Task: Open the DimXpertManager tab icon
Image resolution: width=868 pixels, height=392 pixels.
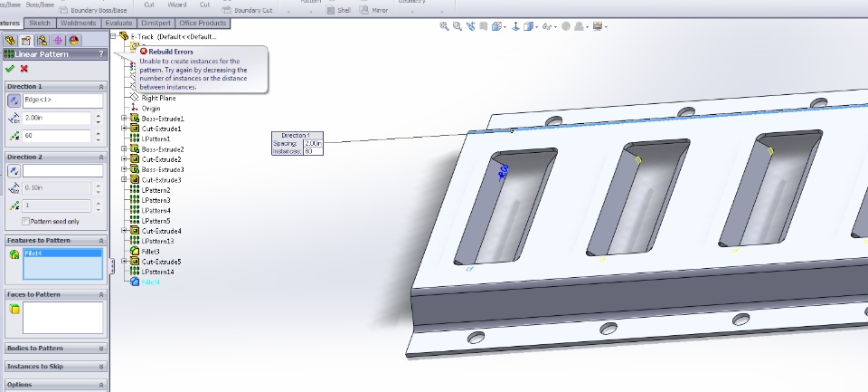Action: coord(58,41)
